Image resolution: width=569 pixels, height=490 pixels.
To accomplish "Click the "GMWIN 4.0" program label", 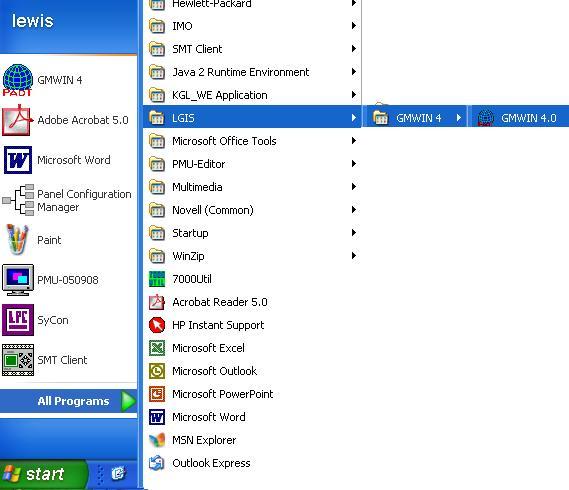I will (x=529, y=118).
